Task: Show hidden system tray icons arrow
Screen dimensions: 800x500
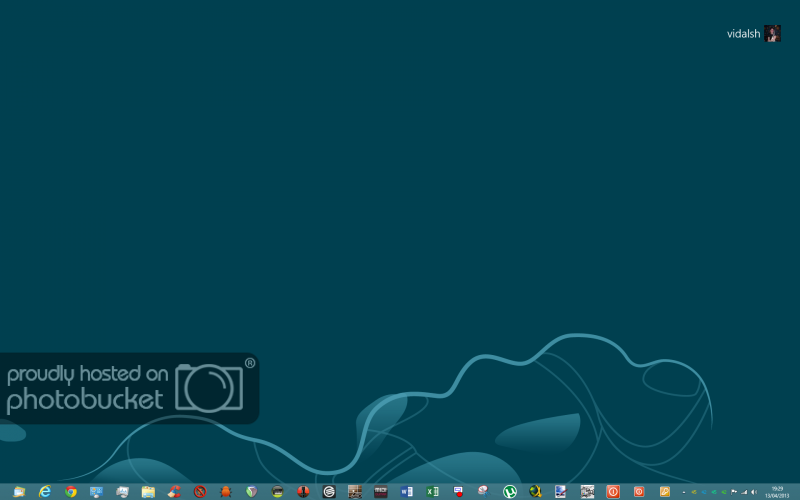Action: [684, 492]
